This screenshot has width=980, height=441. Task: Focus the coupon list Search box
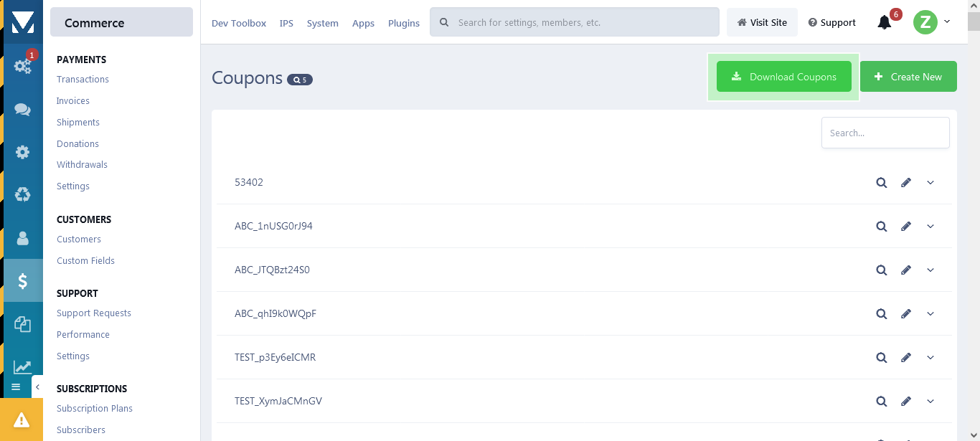click(885, 133)
